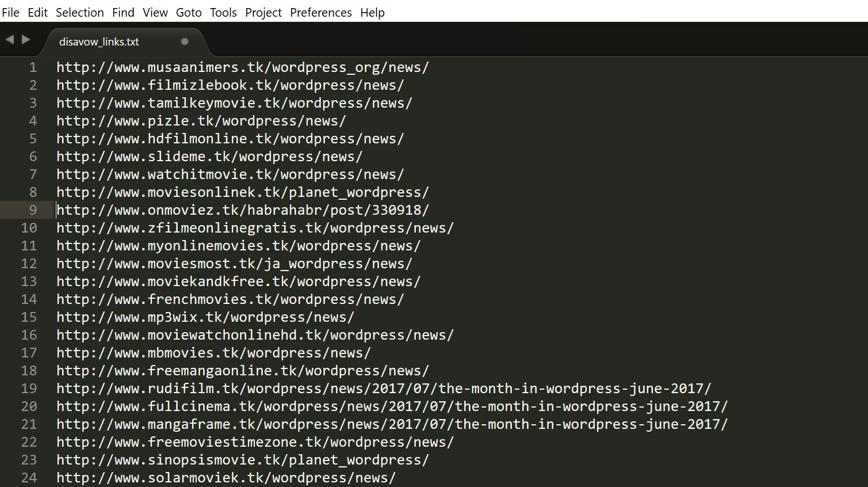The width and height of the screenshot is (868, 487).
Task: Open the Edit menu
Action: [x=37, y=12]
